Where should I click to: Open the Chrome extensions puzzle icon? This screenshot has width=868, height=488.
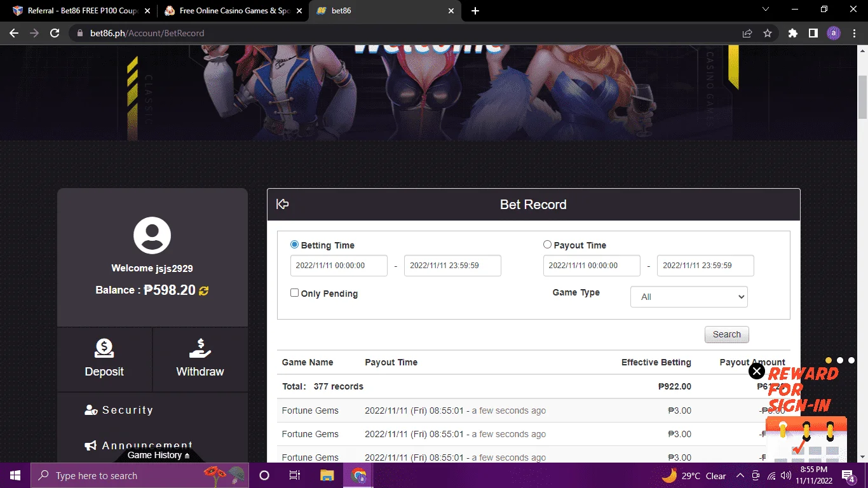pos(792,33)
